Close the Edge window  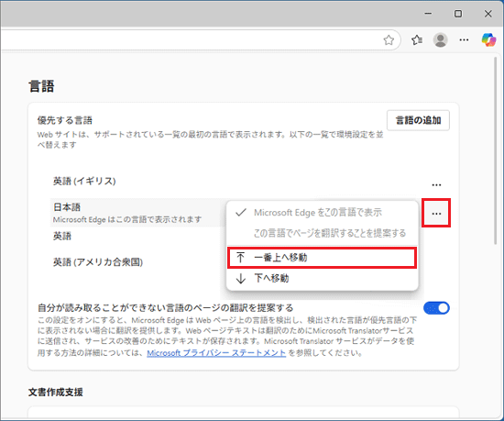[488, 14]
